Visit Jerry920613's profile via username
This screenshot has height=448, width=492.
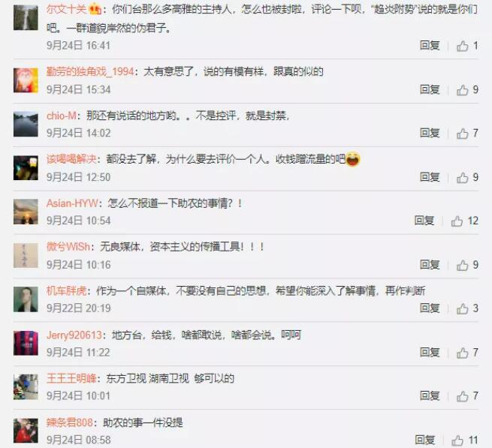coord(74,335)
